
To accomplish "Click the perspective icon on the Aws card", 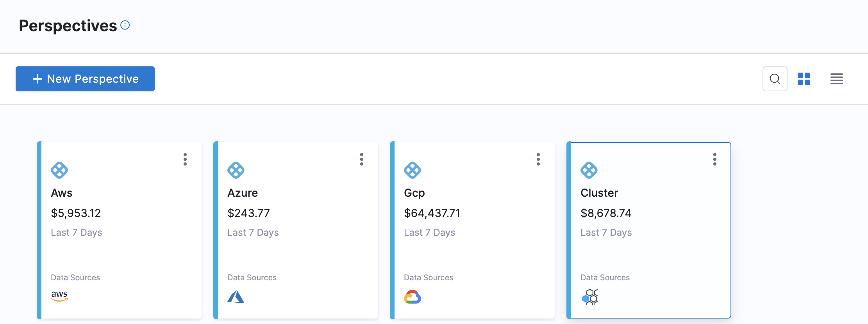I will (x=59, y=170).
